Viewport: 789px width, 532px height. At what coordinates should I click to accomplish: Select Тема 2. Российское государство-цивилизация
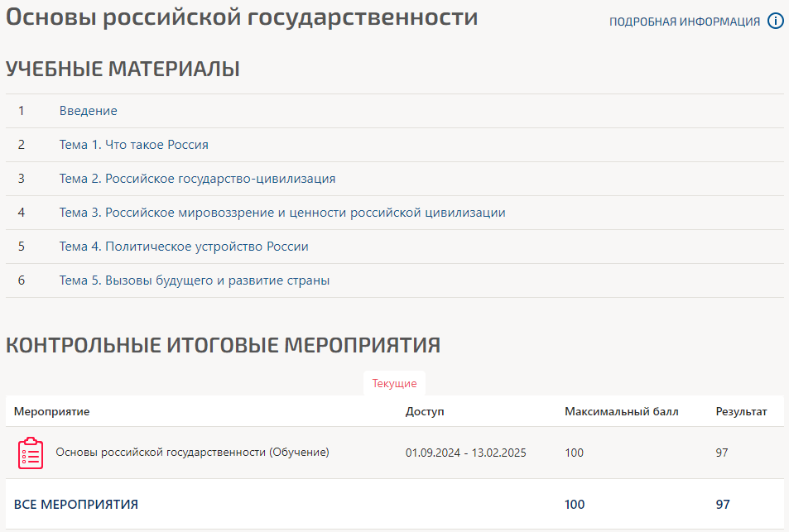coord(197,179)
